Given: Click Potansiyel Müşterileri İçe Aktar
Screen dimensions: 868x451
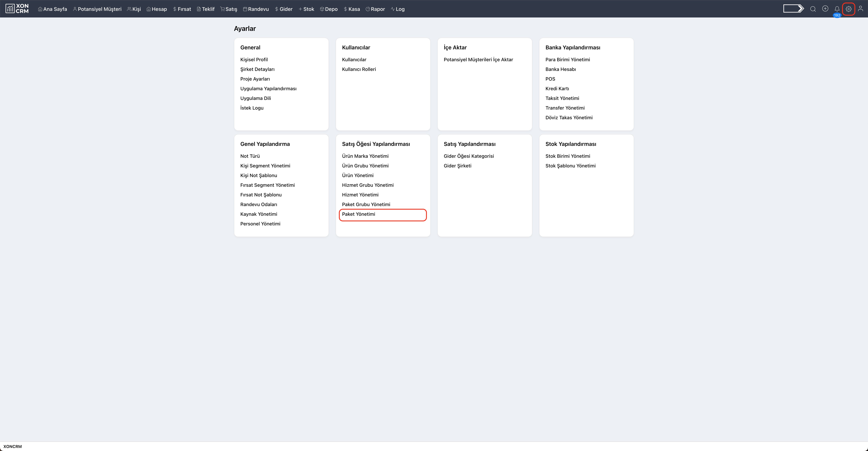Looking at the screenshot, I should (478, 60).
